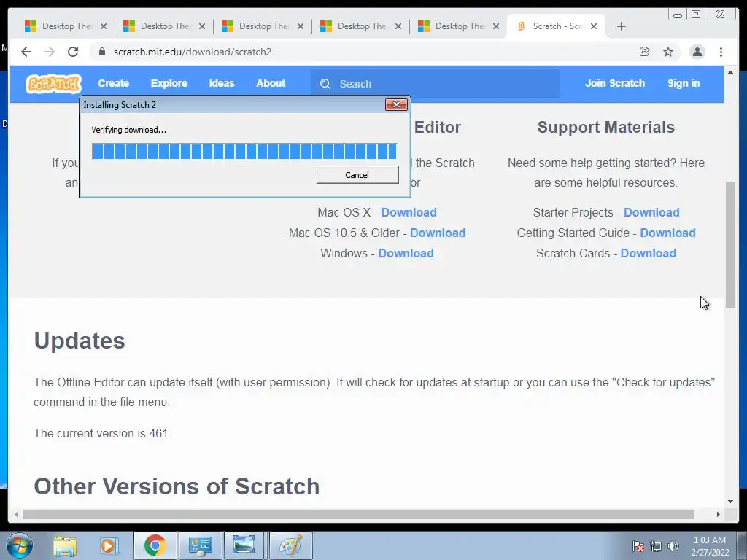747x560 pixels.
Task: Click text 'The current version is 461.'
Action: point(102,433)
